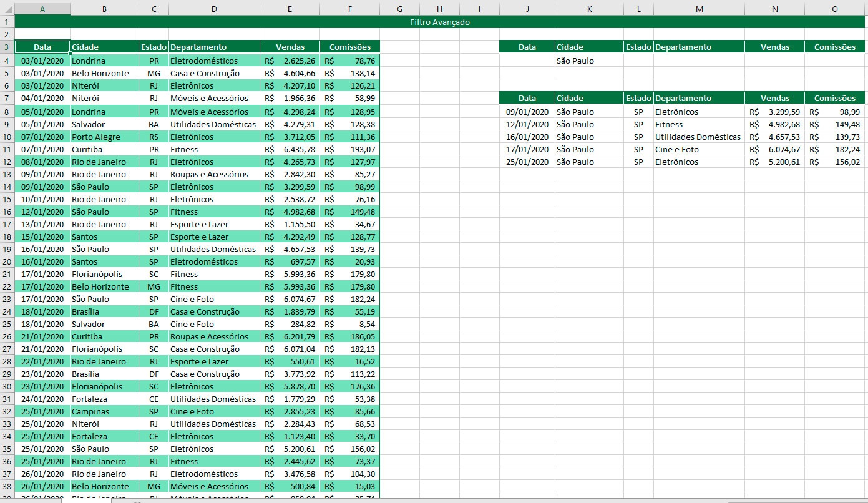This screenshot has width=868, height=503.
Task: Click the Departamento header in column D
Action: 214,47
